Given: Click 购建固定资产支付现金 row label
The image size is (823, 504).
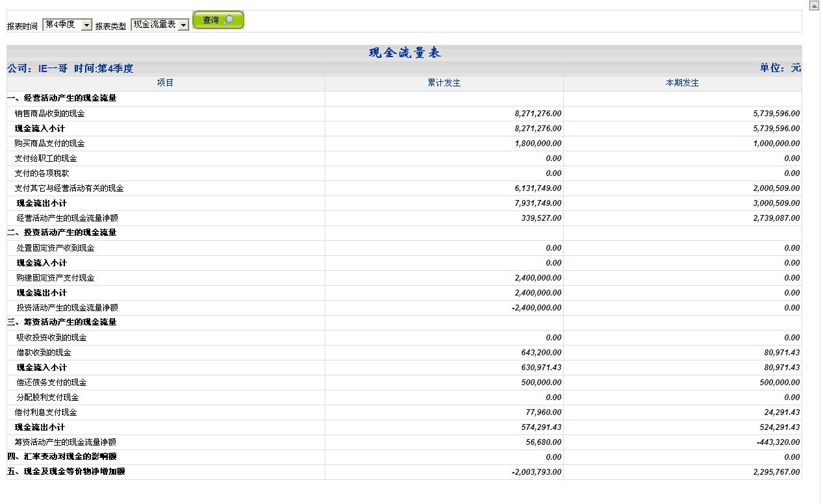Looking at the screenshot, I should (56, 278).
